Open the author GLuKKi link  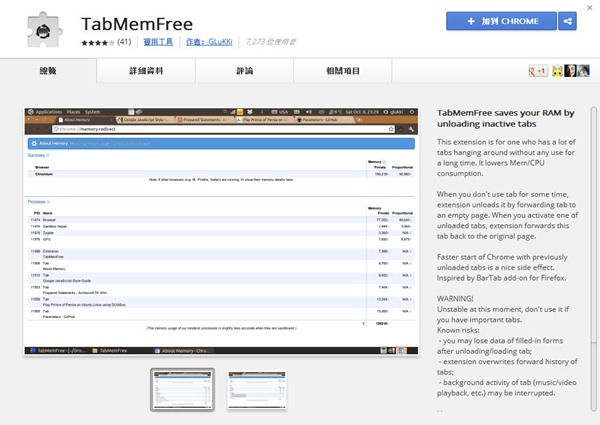[x=209, y=42]
